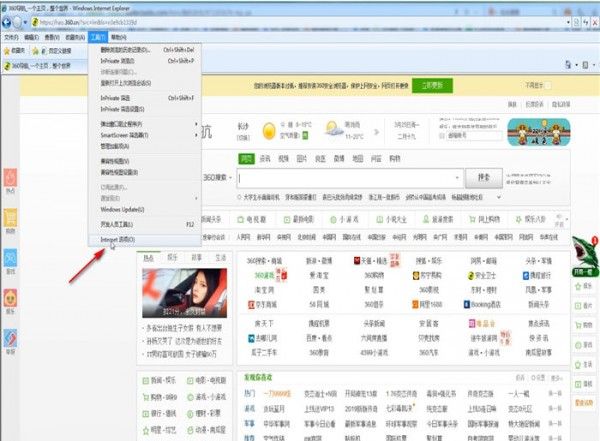Click into the main search input box
600x441 pixels.
[346, 178]
